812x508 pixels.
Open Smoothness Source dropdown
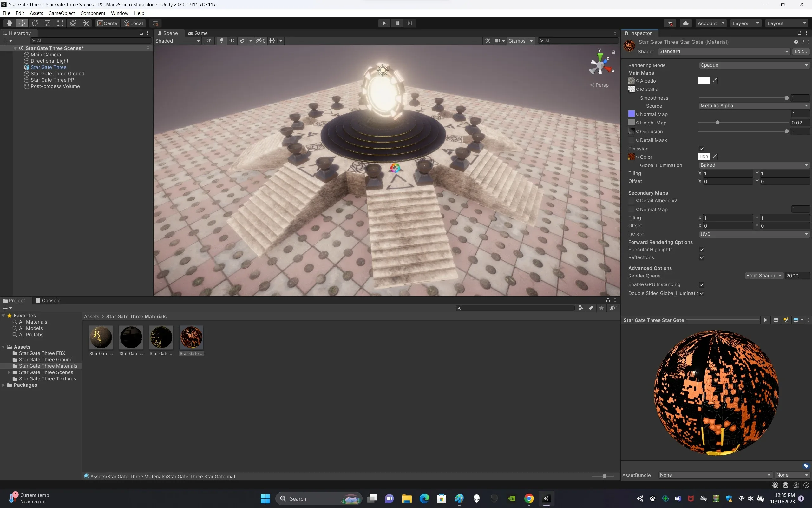pyautogui.click(x=754, y=106)
